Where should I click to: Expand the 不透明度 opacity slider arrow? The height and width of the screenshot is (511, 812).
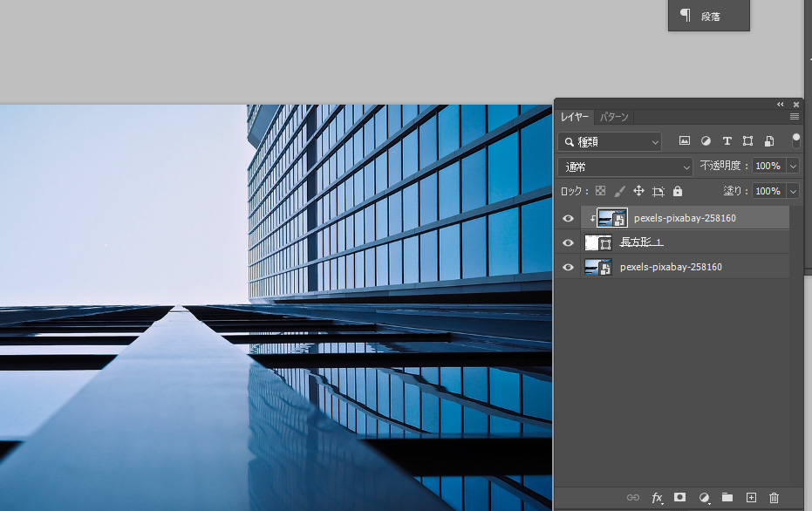[793, 166]
